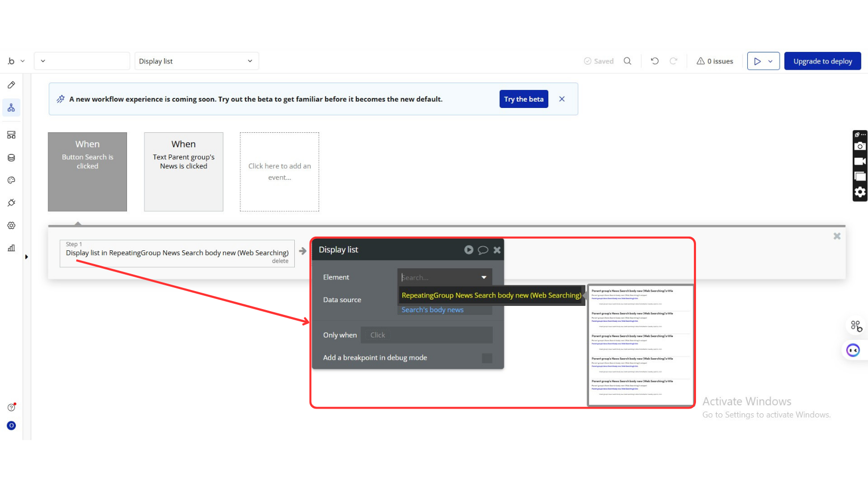
Task: Toggle Add a breakpoint in debug mode checkbox
Action: pyautogui.click(x=486, y=358)
